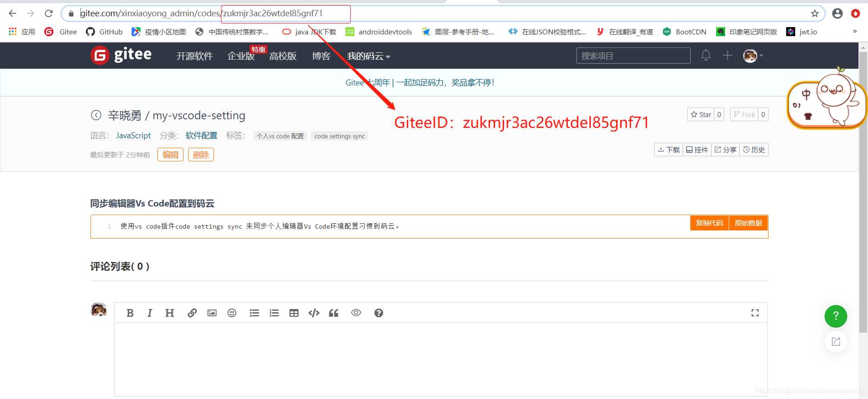
Task: Open the emoji picker in comment editor
Action: [232, 313]
